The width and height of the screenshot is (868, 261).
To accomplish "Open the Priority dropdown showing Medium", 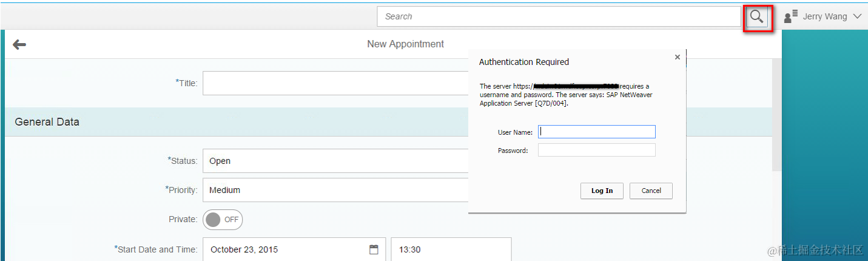I will point(335,190).
